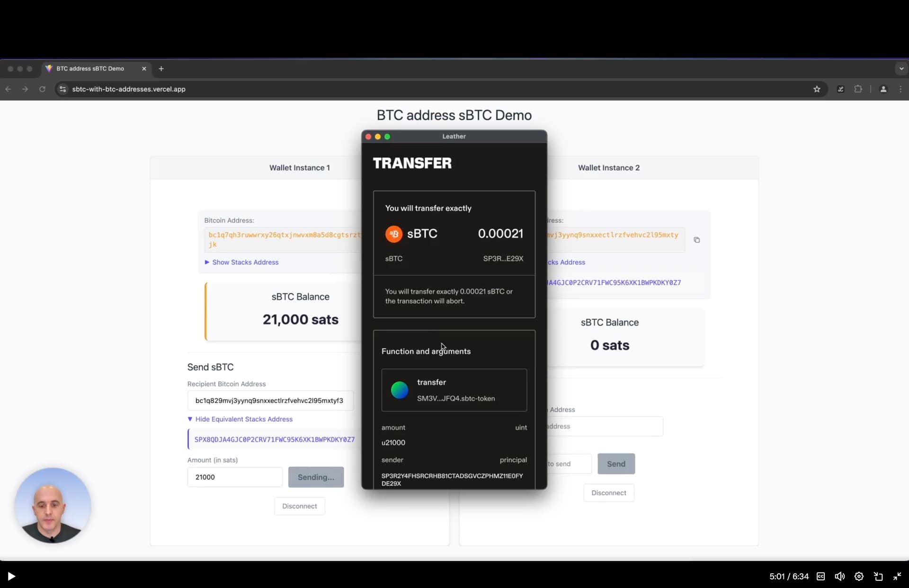The width and height of the screenshot is (909, 588).
Task: Click Wallet Instance 2 amount to send field
Action: [569, 464]
